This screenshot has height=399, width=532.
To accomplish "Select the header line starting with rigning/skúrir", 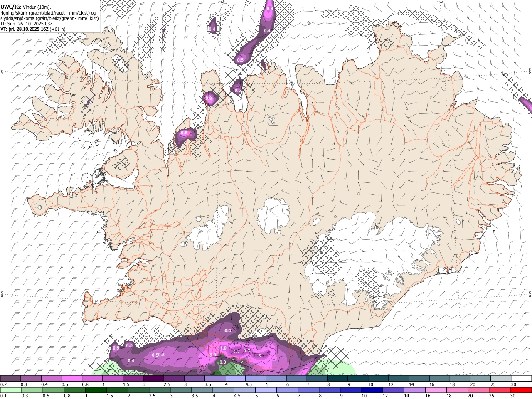I will pyautogui.click(x=48, y=13).
